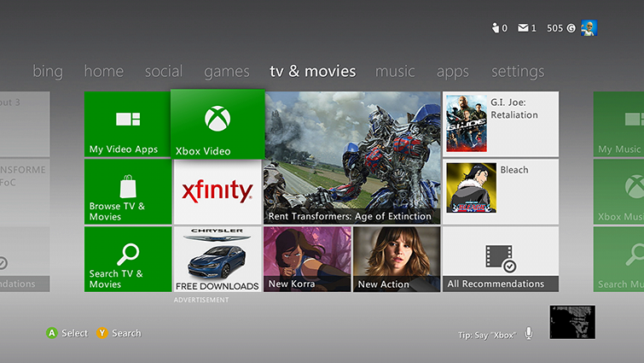Switch to the bing tab
Screen dimensions: 644x363
(48, 72)
